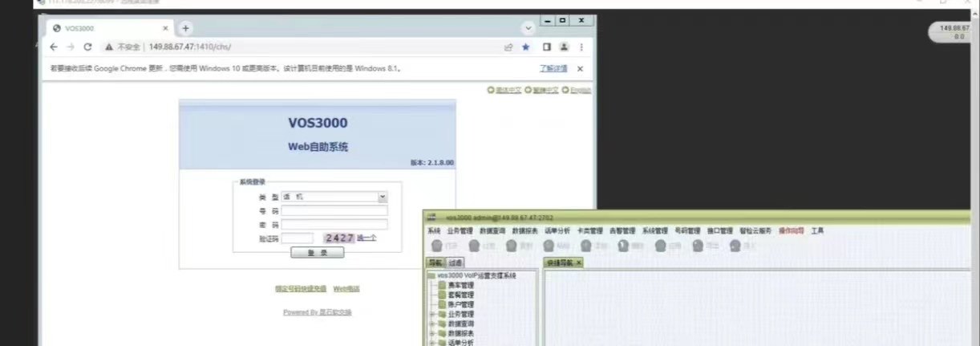Viewport: 980px width, 346px height.
Task: Open the Chrome profile avatar icon
Action: coord(565,47)
